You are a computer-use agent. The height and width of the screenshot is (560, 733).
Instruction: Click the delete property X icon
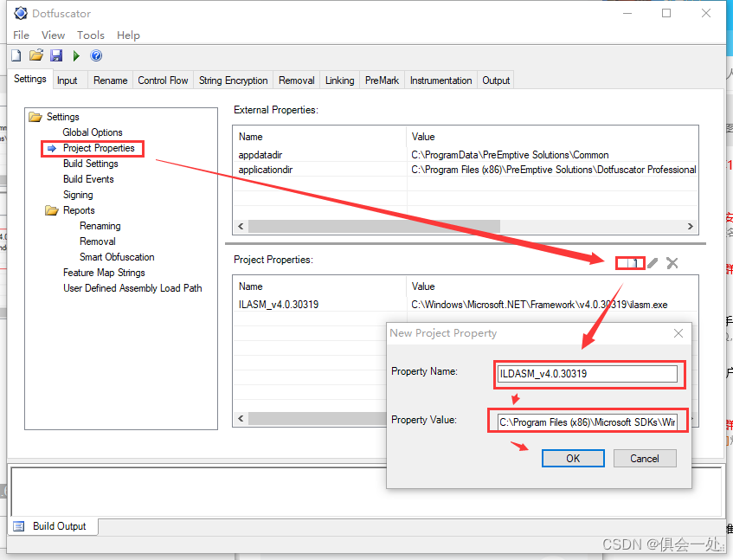click(672, 263)
